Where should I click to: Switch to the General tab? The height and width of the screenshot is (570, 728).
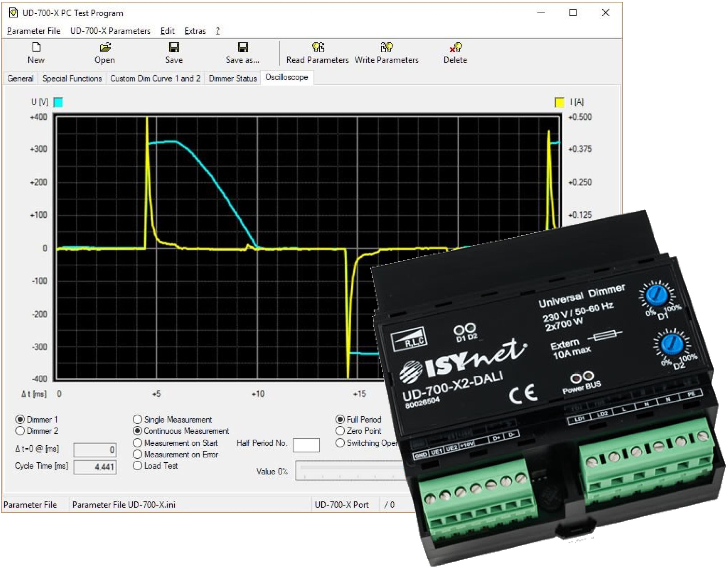coord(20,78)
